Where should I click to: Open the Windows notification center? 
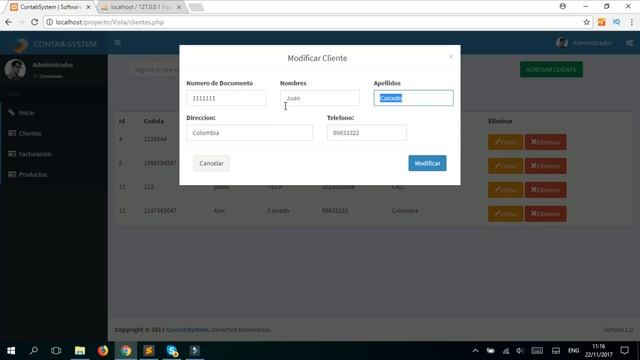[x=624, y=351]
